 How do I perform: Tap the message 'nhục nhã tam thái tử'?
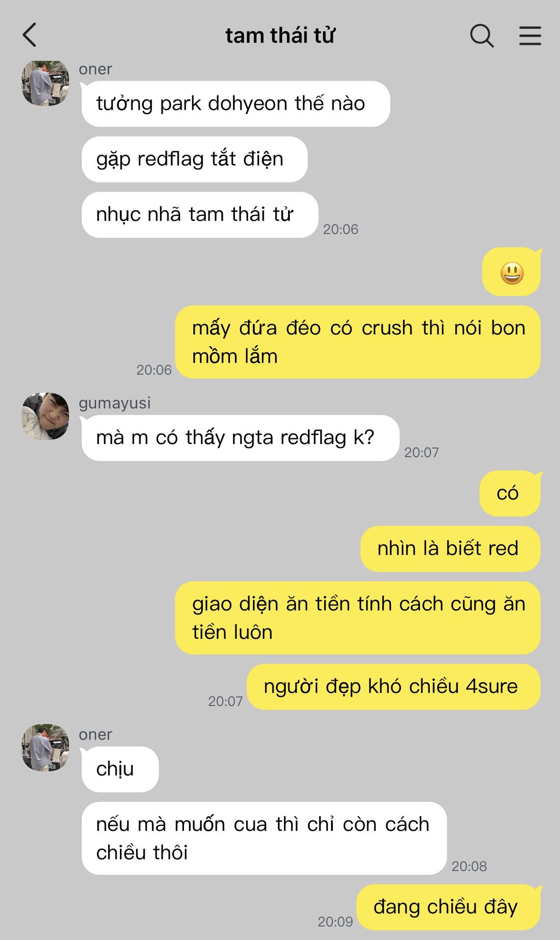[x=200, y=214]
